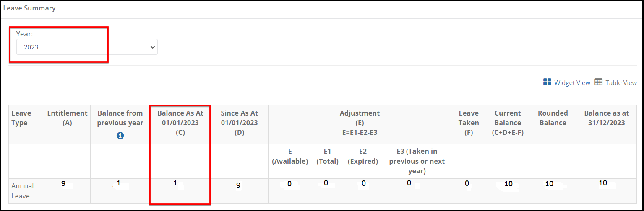
Task: Select the Annual Leave row label
Action: (x=23, y=191)
